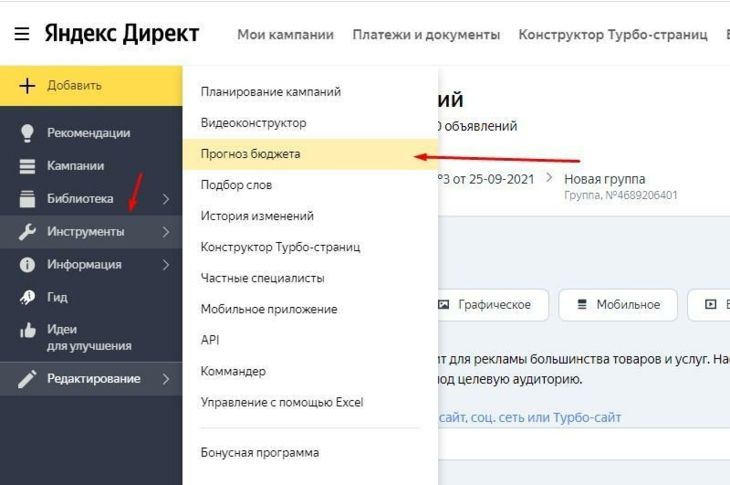The height and width of the screenshot is (485, 730).
Task: Click breadcrumb chevron before Новая группа
Action: click(549, 178)
